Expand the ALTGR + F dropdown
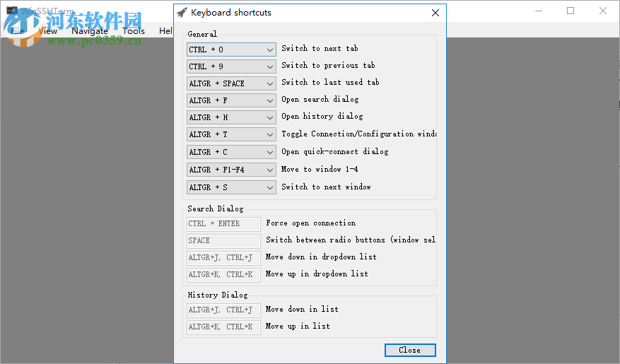This screenshot has height=364, width=620. point(231,100)
